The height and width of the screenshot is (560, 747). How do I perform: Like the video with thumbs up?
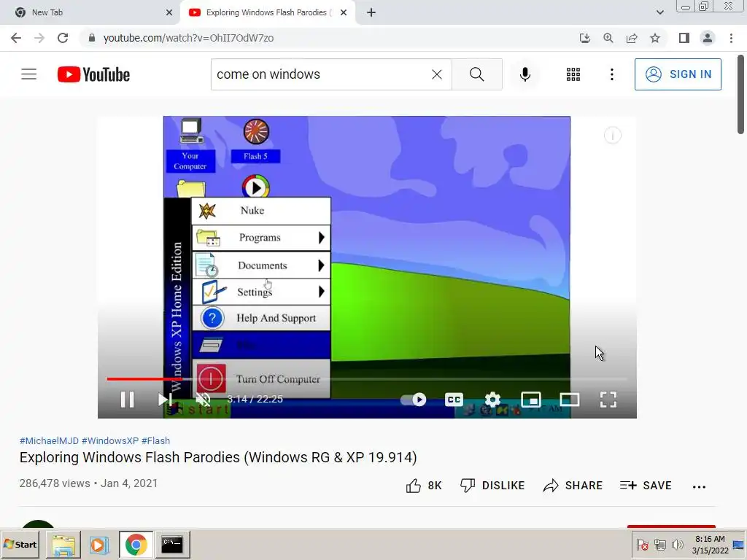[x=424, y=485]
